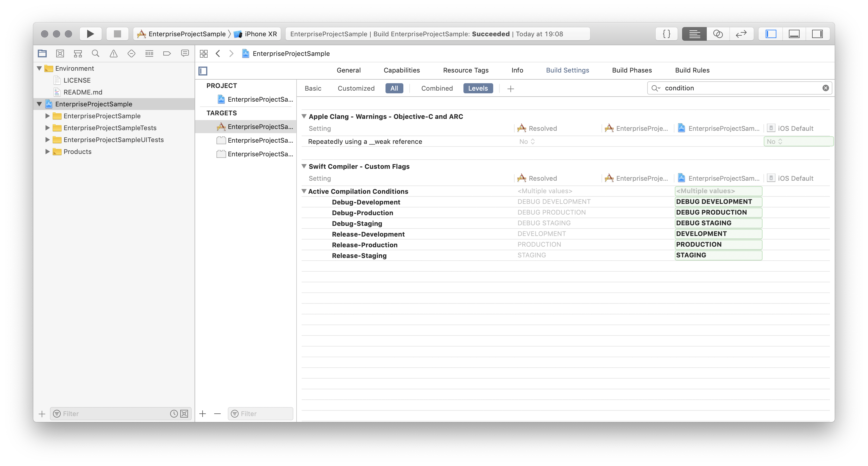Click the Levels filter button
The image size is (868, 466).
[x=478, y=88]
